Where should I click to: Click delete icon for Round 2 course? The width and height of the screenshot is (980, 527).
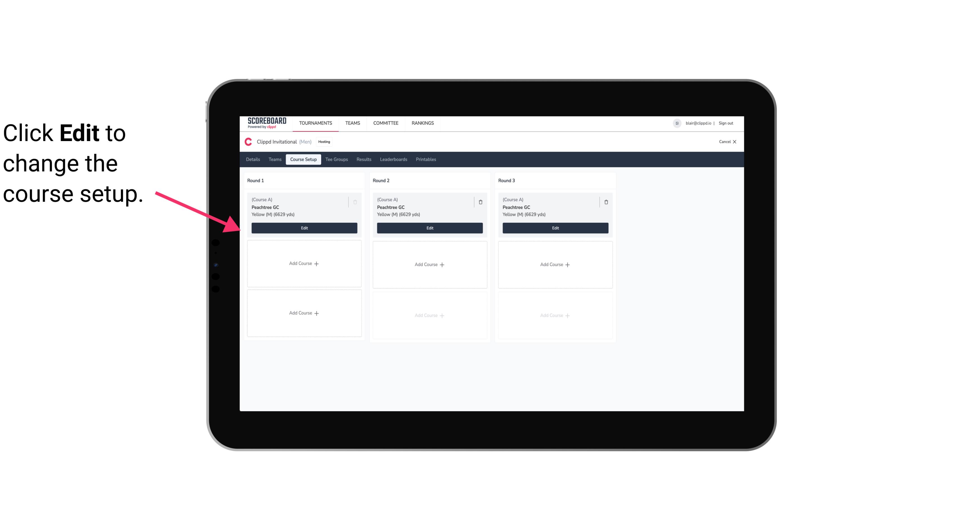(x=480, y=202)
